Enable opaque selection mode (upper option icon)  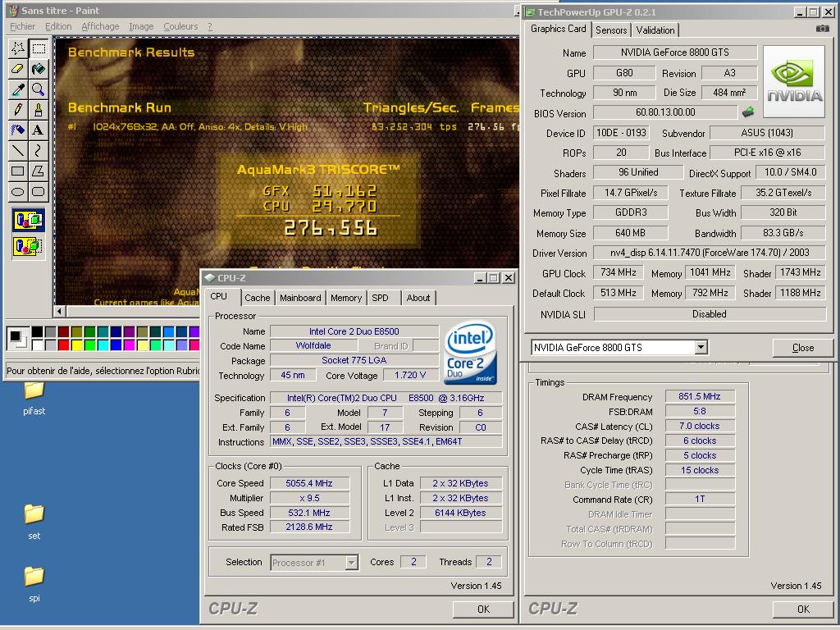29,220
